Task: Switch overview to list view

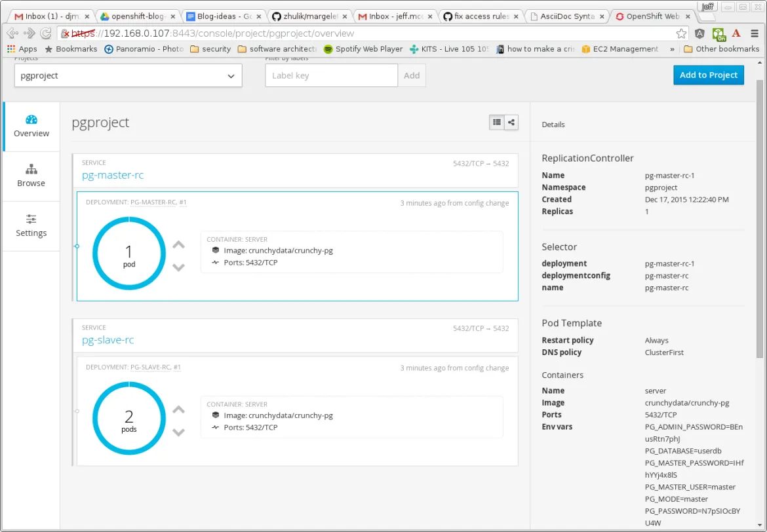Action: 496,122
